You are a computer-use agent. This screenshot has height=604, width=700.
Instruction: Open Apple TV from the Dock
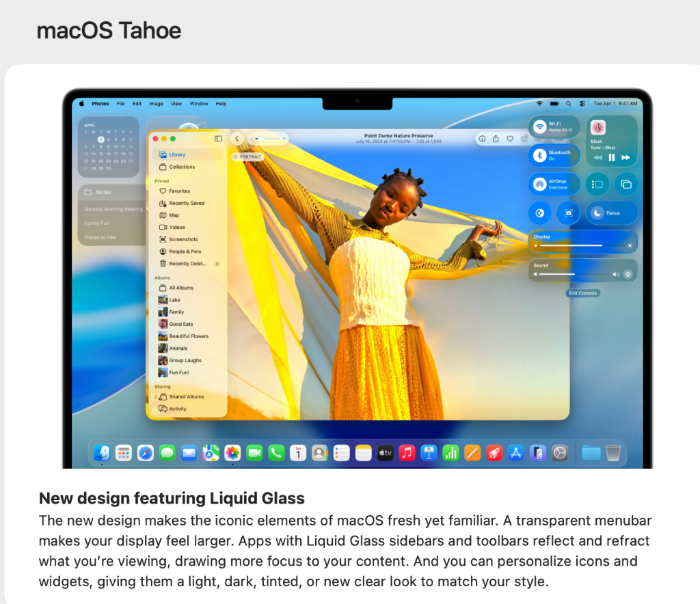click(386, 453)
